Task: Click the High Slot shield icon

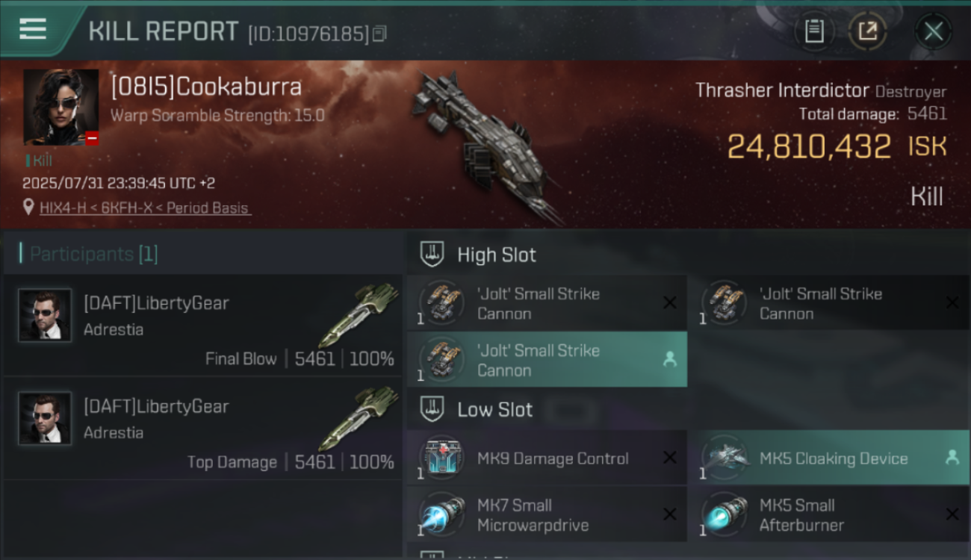Action: (432, 255)
